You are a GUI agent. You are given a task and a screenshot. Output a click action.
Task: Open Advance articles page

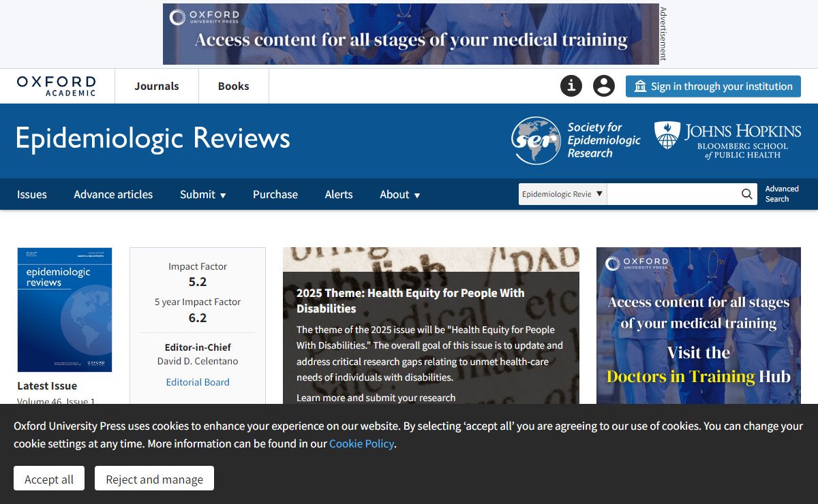113,194
